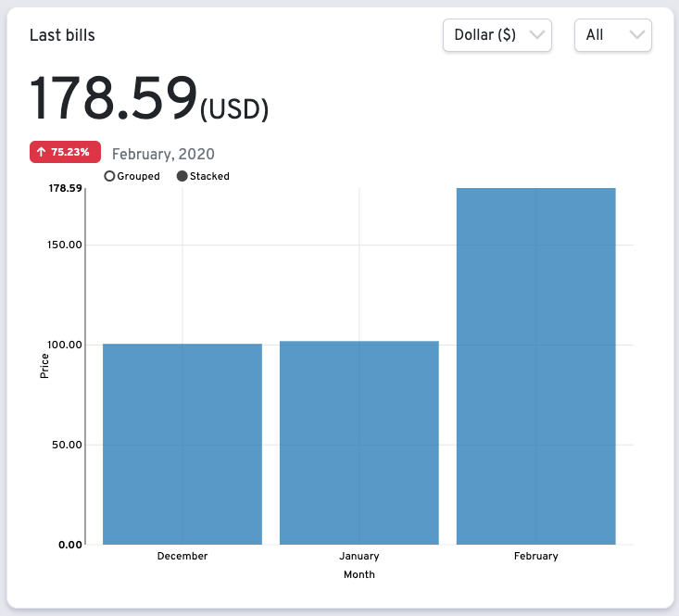This screenshot has height=616, width=679.
Task: Click the February axis label
Action: point(536,556)
